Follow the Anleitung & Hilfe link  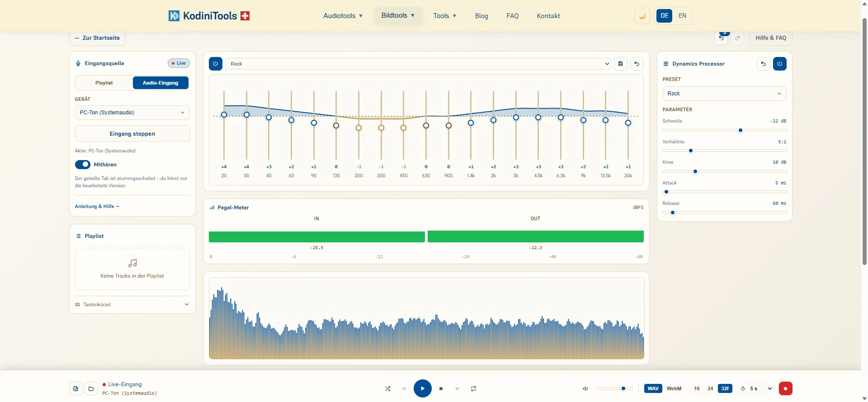tap(97, 207)
